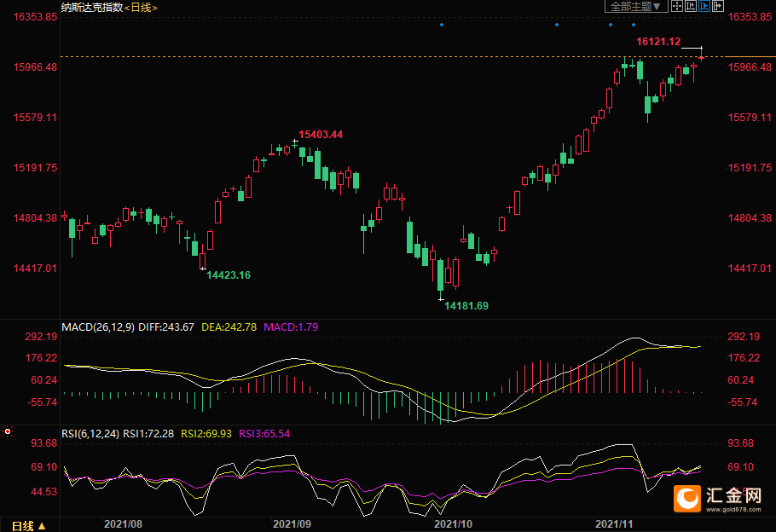Click the 14423.16 low price label
The height and width of the screenshot is (532, 776).
tap(229, 275)
